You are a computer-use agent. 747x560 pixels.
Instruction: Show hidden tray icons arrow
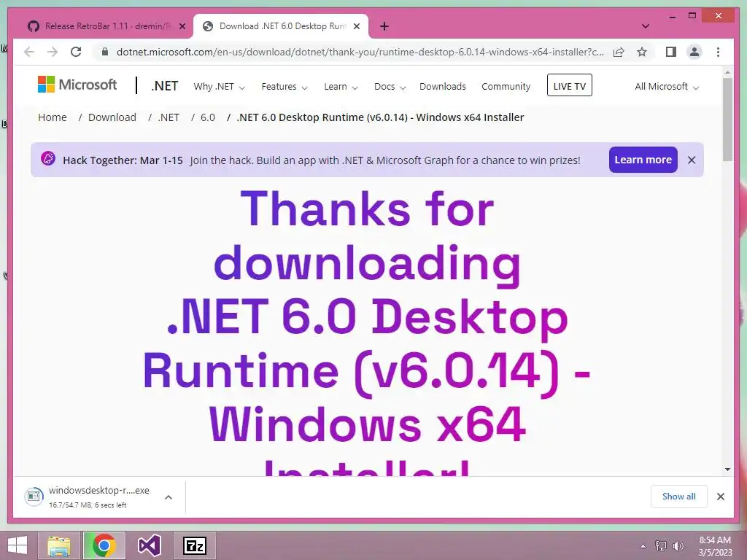click(643, 546)
